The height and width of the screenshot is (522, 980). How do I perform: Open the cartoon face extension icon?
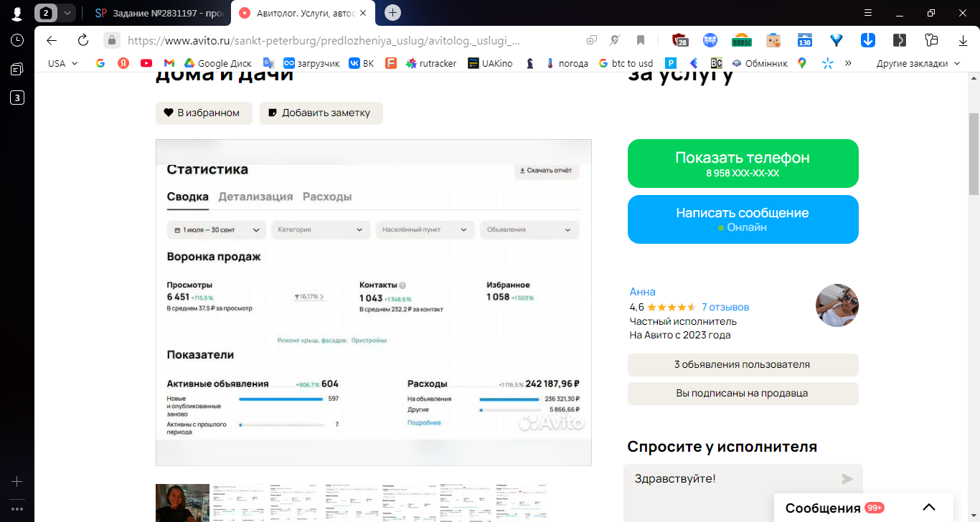point(773,40)
